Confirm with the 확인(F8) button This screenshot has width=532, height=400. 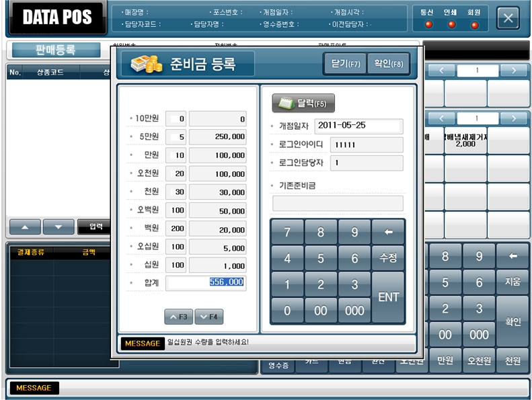coord(389,64)
